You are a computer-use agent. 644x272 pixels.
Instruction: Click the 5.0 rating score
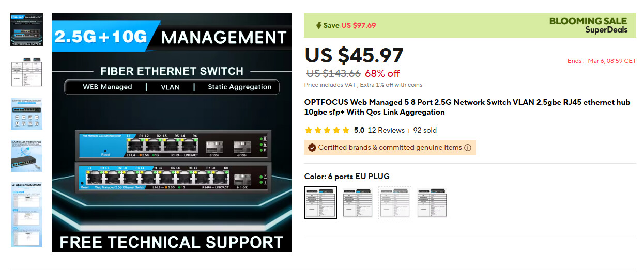click(x=359, y=131)
